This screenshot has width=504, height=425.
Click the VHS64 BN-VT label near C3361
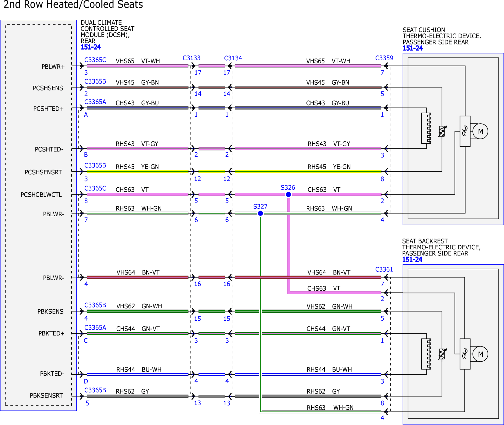point(329,273)
